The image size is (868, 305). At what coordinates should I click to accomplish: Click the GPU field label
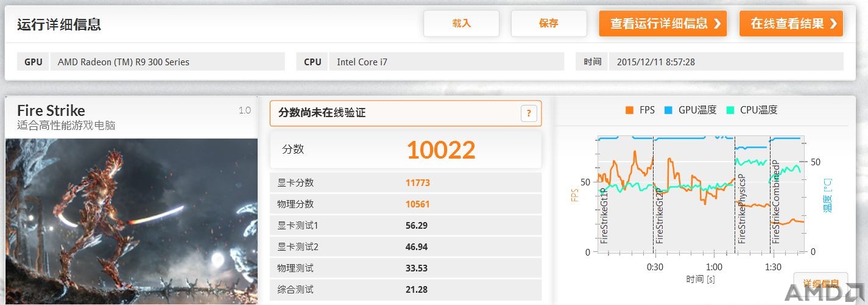click(x=34, y=62)
